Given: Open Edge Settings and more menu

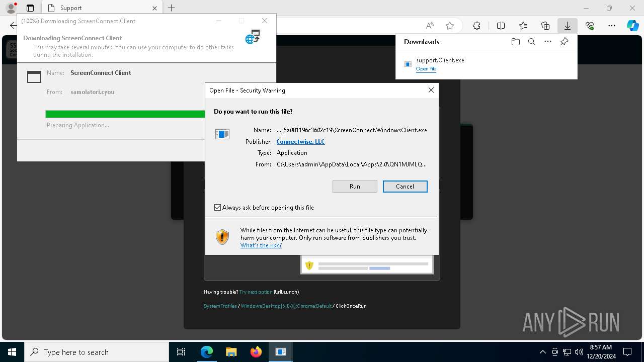Looking at the screenshot, I should pos(612,26).
